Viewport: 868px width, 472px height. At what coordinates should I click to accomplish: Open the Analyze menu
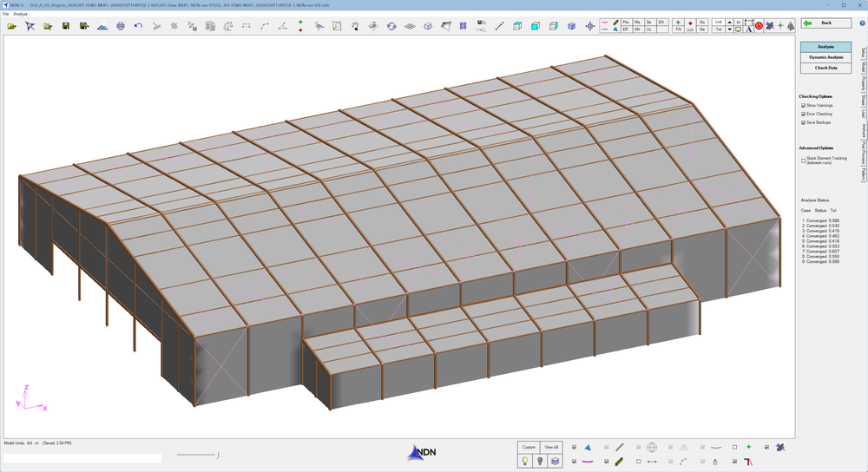21,14
